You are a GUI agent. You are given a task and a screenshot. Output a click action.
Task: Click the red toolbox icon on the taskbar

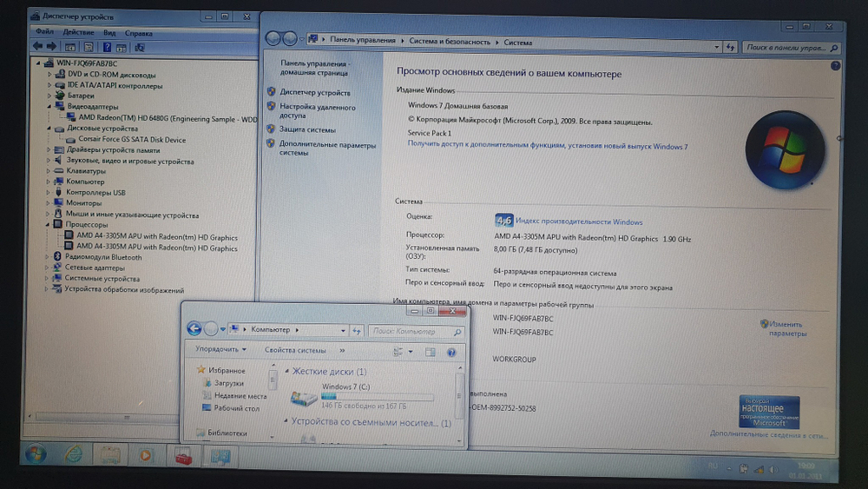[183, 458]
